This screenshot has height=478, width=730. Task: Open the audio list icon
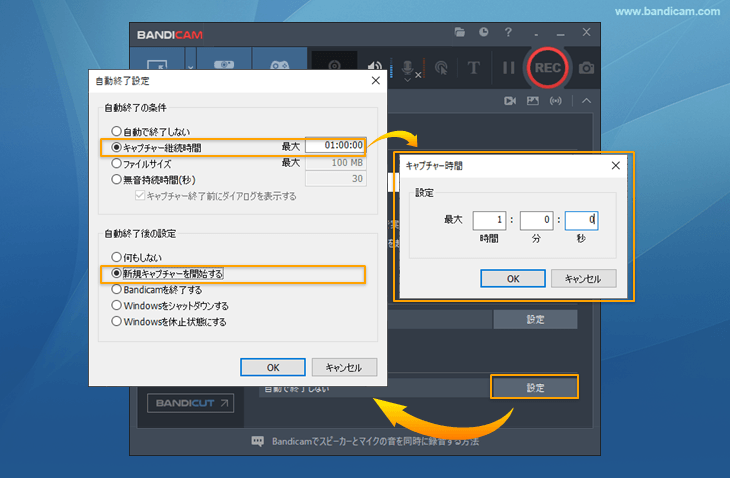555,101
